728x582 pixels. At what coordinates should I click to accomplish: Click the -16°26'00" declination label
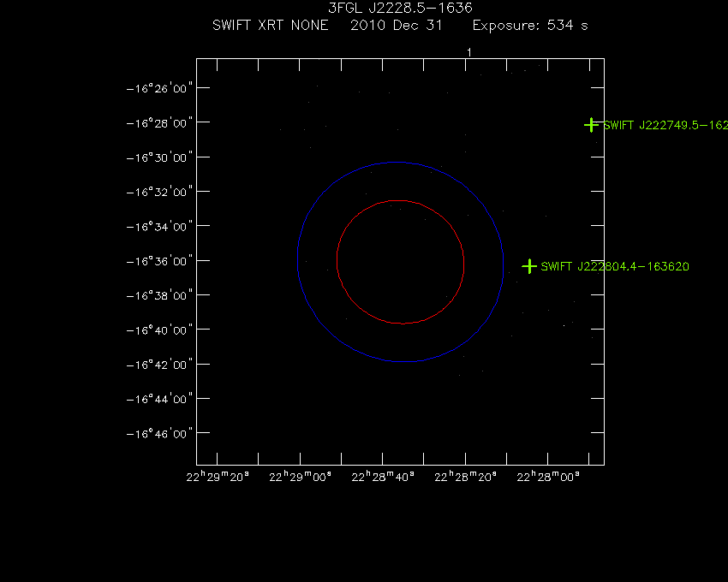click(159, 88)
